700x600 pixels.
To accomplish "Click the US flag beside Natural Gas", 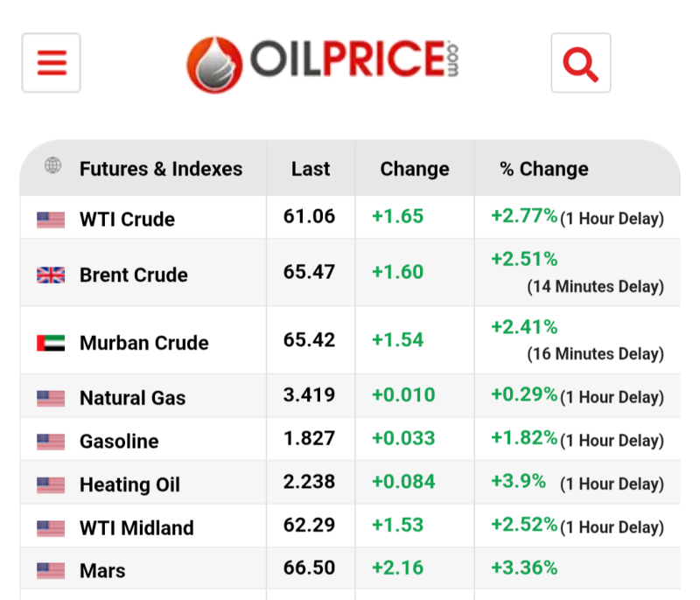I will coord(51,399).
